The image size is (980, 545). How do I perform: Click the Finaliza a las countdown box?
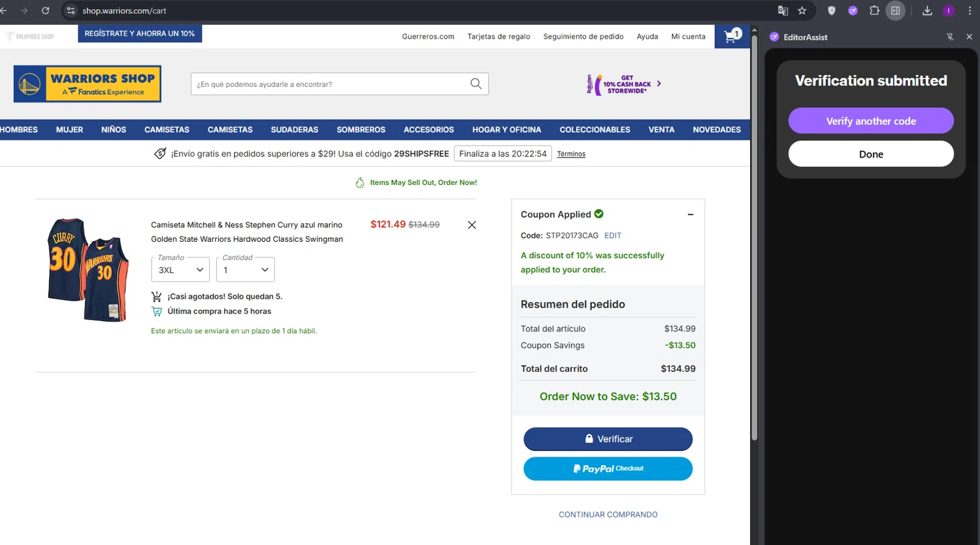502,154
